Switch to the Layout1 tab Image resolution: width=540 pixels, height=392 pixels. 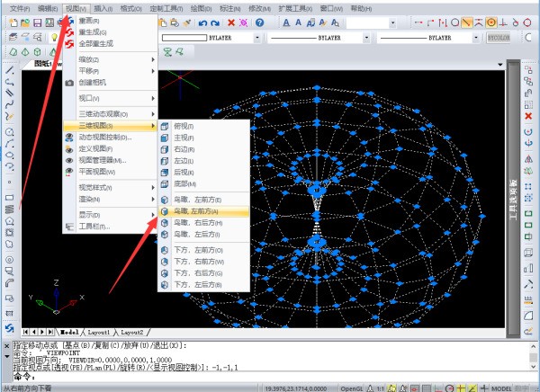(101, 332)
